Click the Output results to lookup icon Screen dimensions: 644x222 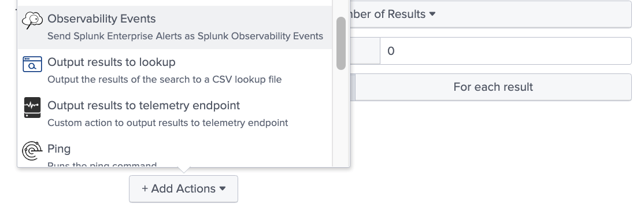coord(32,64)
